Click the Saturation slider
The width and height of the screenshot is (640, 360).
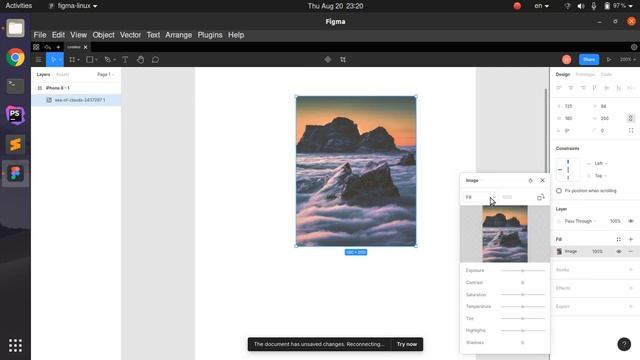point(522,295)
